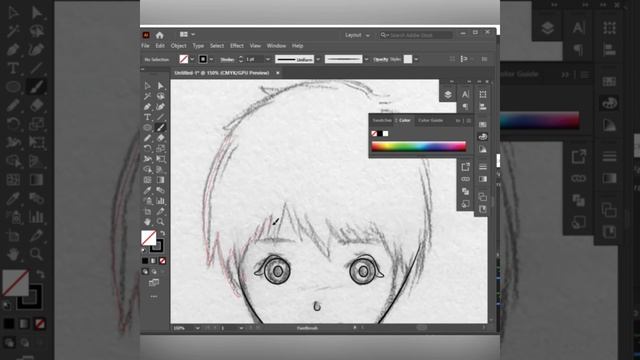640x360 pixels.
Task: Pick a color from the spectrum bar
Action: pyautogui.click(x=419, y=146)
